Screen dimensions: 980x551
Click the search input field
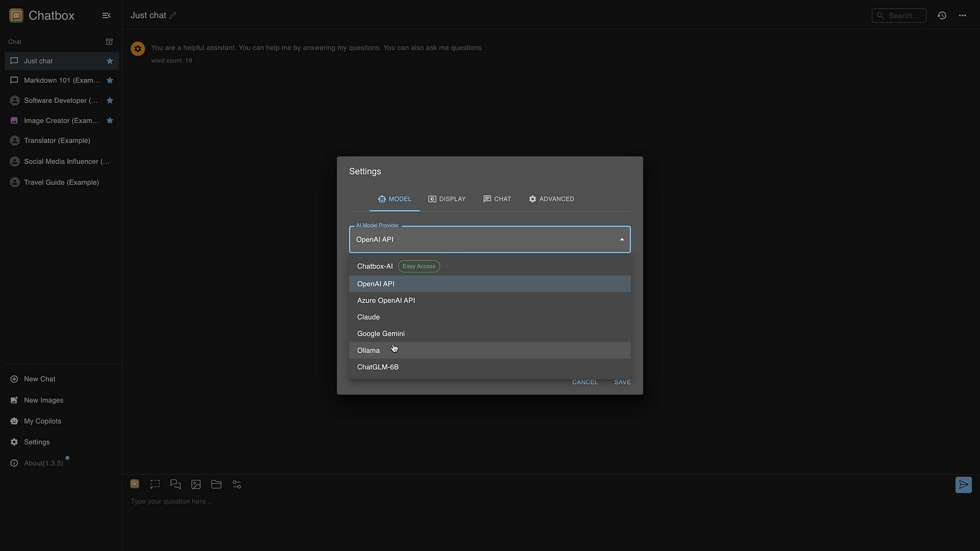(x=903, y=15)
